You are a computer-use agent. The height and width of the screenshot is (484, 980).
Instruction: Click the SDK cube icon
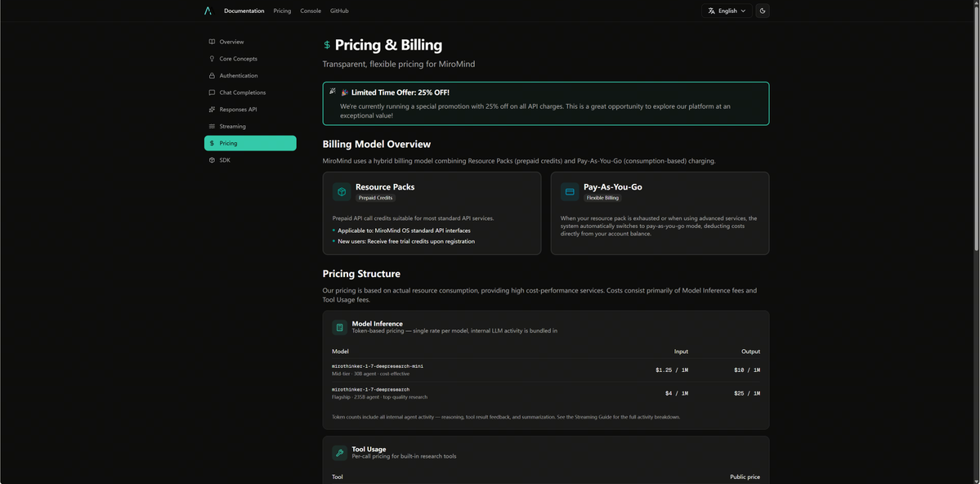(x=212, y=160)
